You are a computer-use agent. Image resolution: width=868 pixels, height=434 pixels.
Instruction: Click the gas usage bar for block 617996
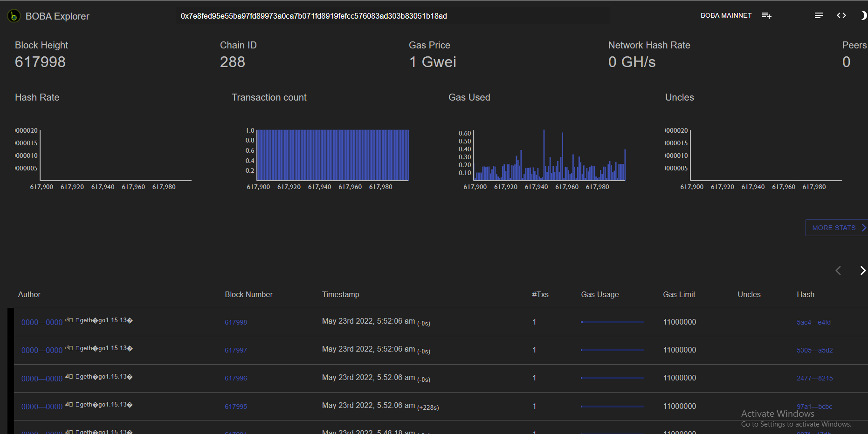click(613, 378)
